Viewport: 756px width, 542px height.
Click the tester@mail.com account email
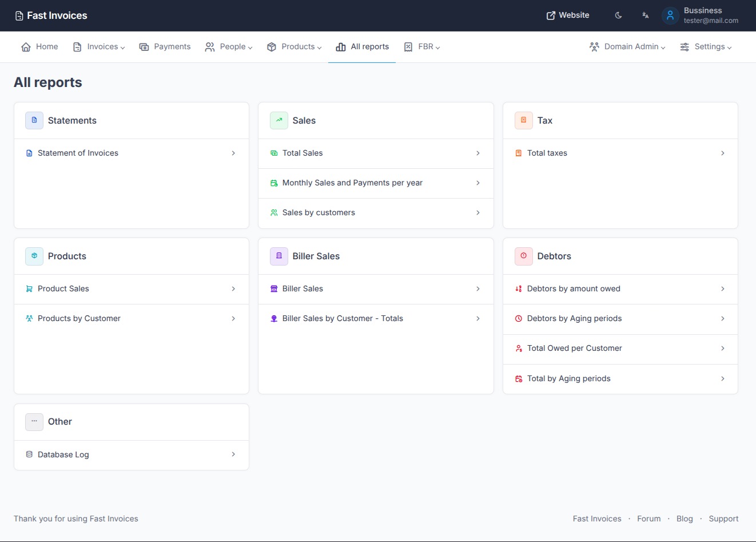(711, 21)
